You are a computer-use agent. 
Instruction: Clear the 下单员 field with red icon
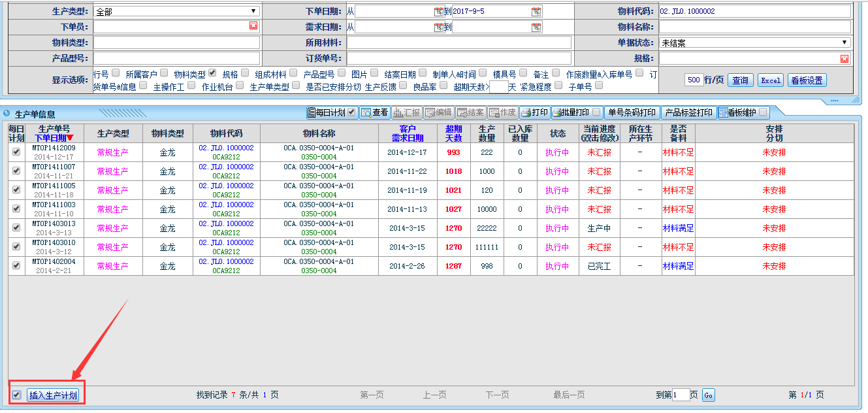[x=253, y=26]
